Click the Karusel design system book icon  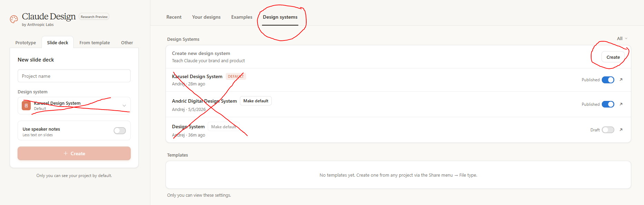click(x=26, y=105)
